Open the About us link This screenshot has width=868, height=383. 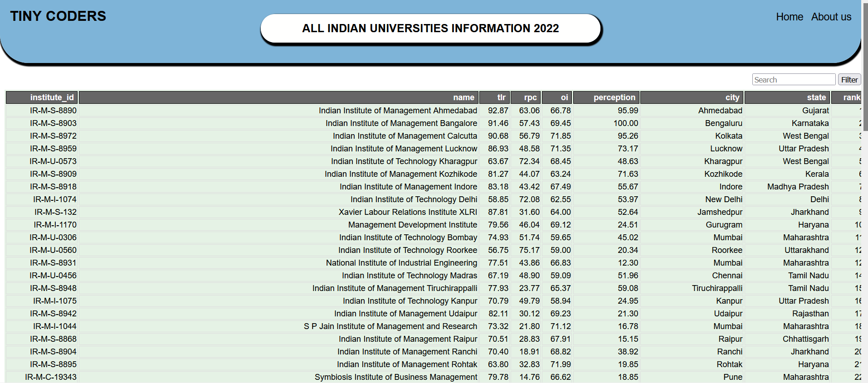click(x=831, y=17)
